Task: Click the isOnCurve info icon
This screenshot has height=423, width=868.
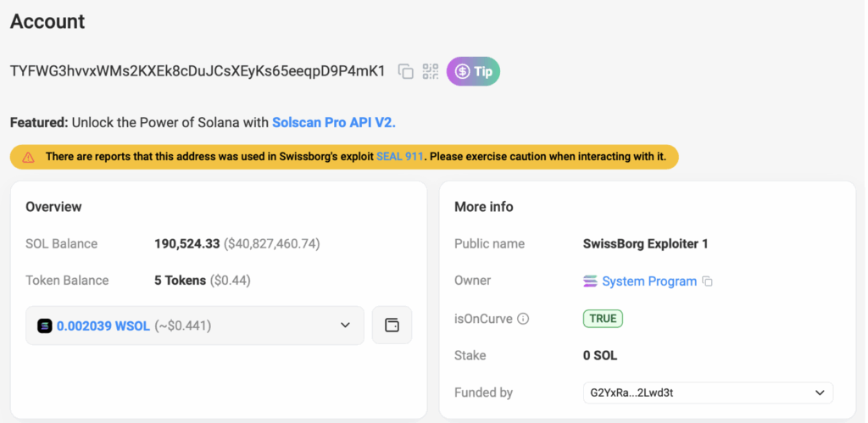Action: tap(523, 319)
